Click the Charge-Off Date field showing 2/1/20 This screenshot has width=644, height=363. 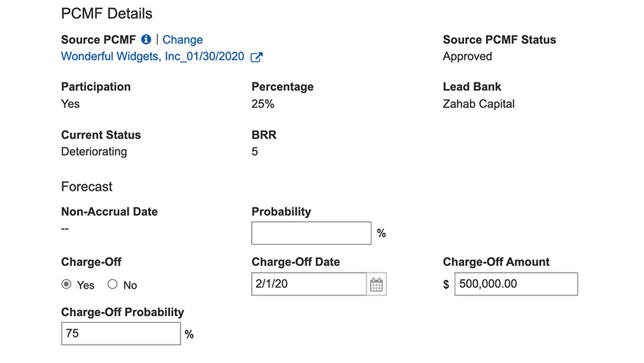tap(308, 284)
